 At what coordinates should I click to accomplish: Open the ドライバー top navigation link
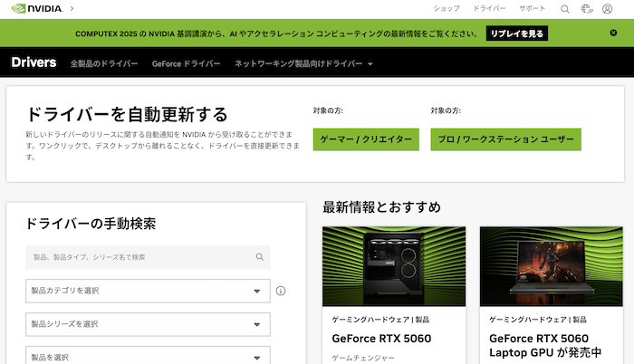(489, 8)
